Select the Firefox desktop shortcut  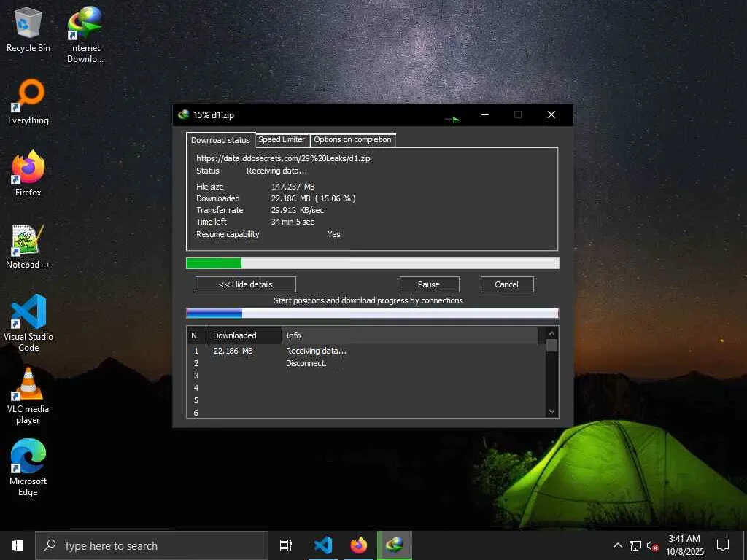click(x=28, y=174)
